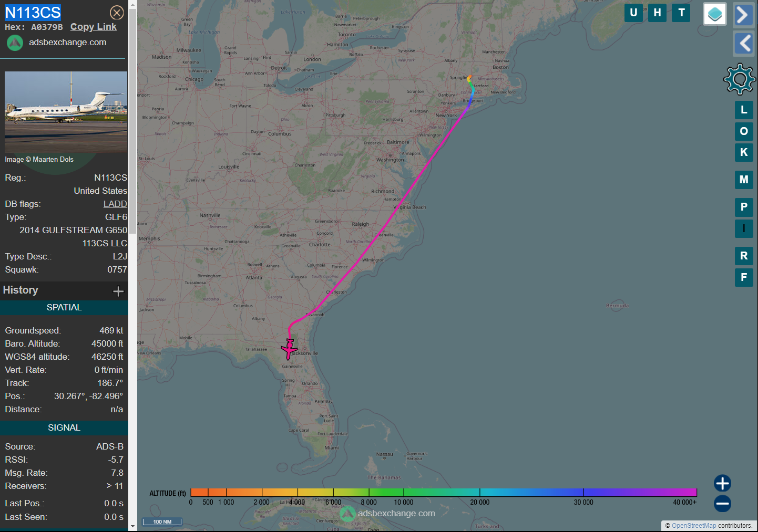758x532 pixels.
Task: Toggle the M map button
Action: pyautogui.click(x=744, y=180)
